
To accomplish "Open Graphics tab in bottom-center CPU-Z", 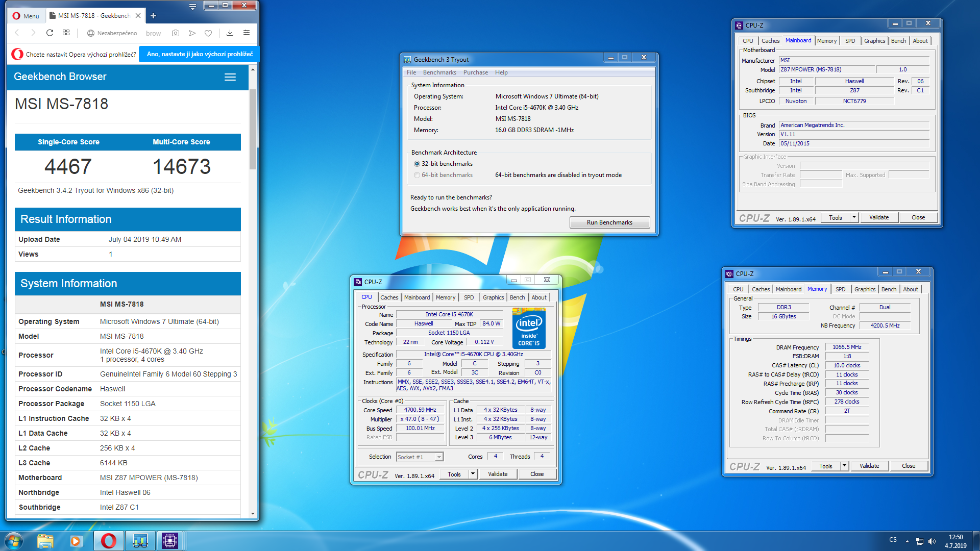I will (493, 297).
